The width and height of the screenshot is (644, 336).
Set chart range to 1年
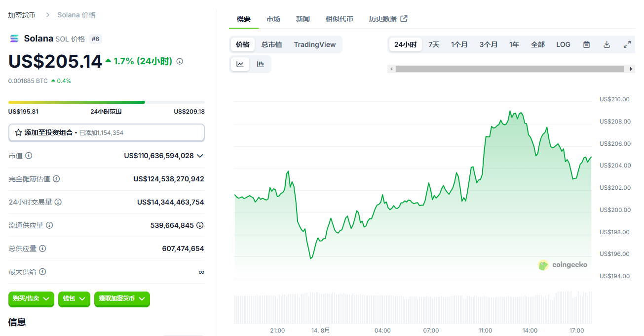(514, 44)
